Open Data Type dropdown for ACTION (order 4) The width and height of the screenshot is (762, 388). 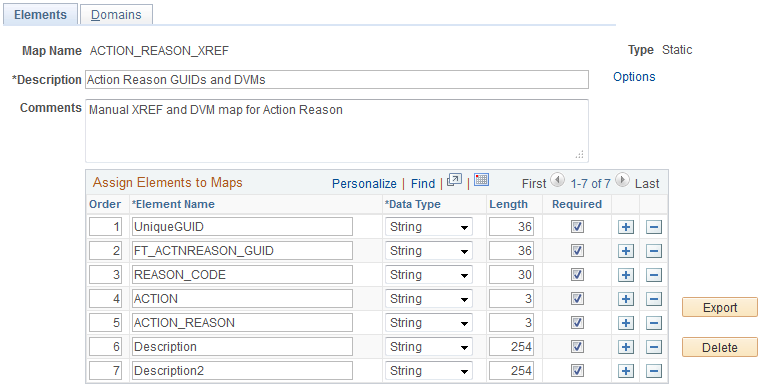(x=429, y=299)
